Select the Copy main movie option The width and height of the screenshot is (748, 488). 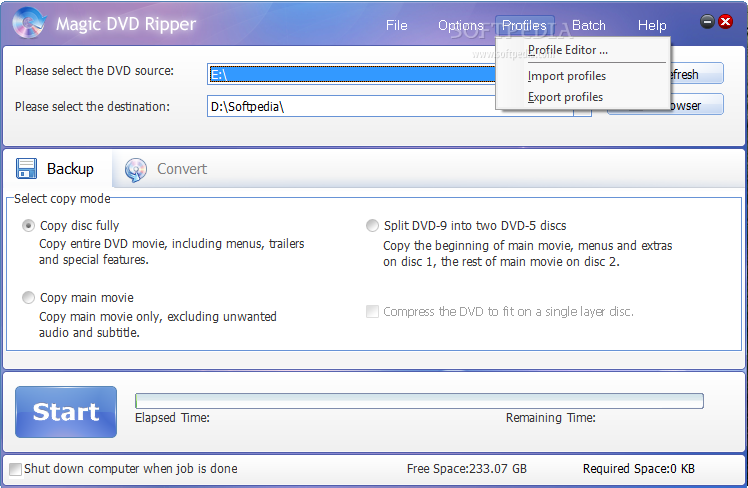pos(28,298)
